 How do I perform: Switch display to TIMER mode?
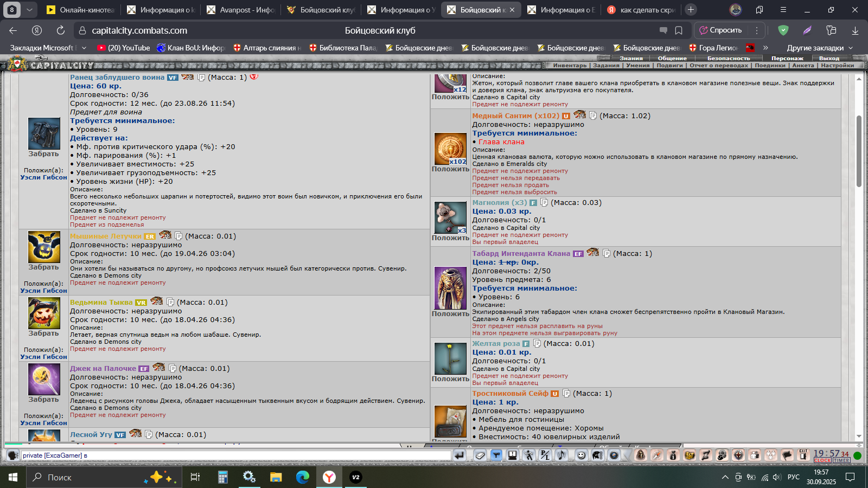[x=841, y=460]
